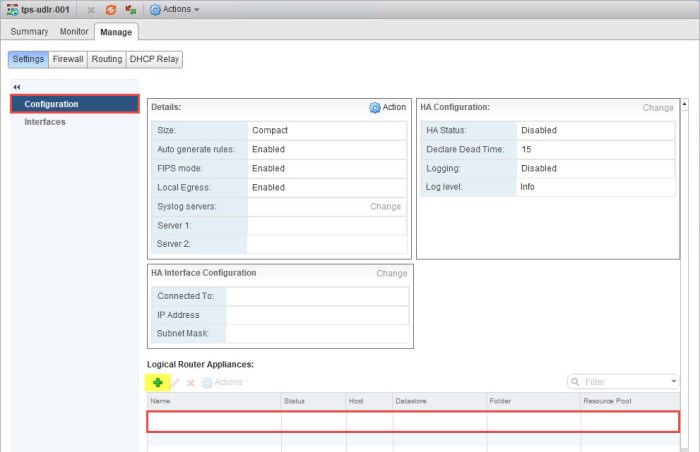Open the Monitor tab
Image resolution: width=700 pixels, height=452 pixels.
pyautogui.click(x=74, y=32)
